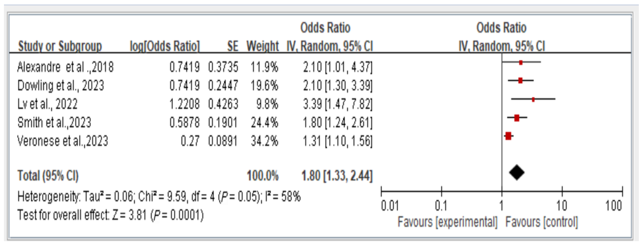Click the red square on the Dowling row
This screenshot has height=246, width=644.
[520, 81]
